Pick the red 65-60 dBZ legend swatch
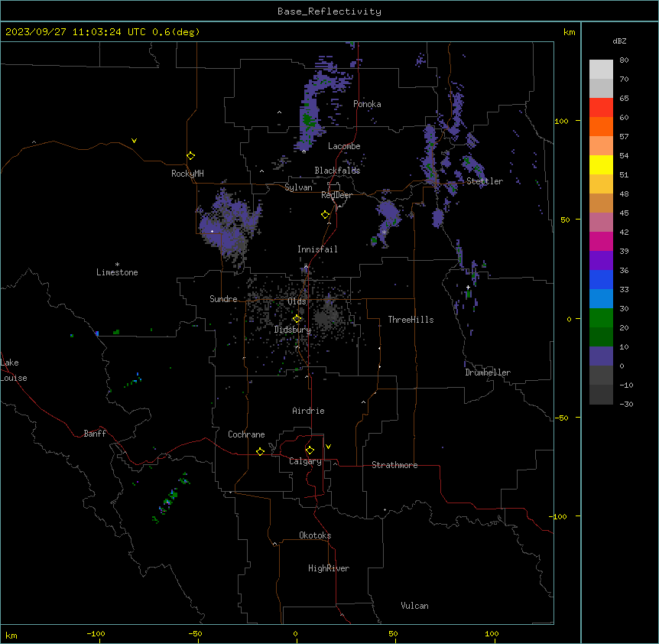This screenshot has width=659, height=644. pyautogui.click(x=601, y=107)
